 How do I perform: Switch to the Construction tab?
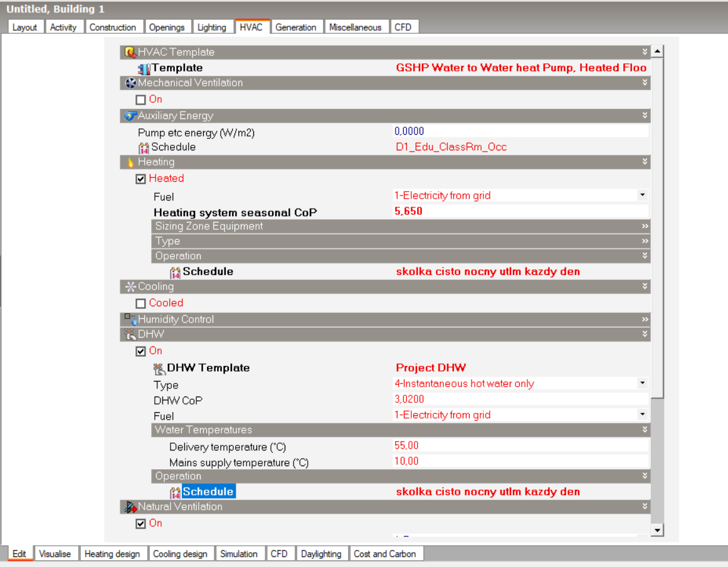coord(113,27)
